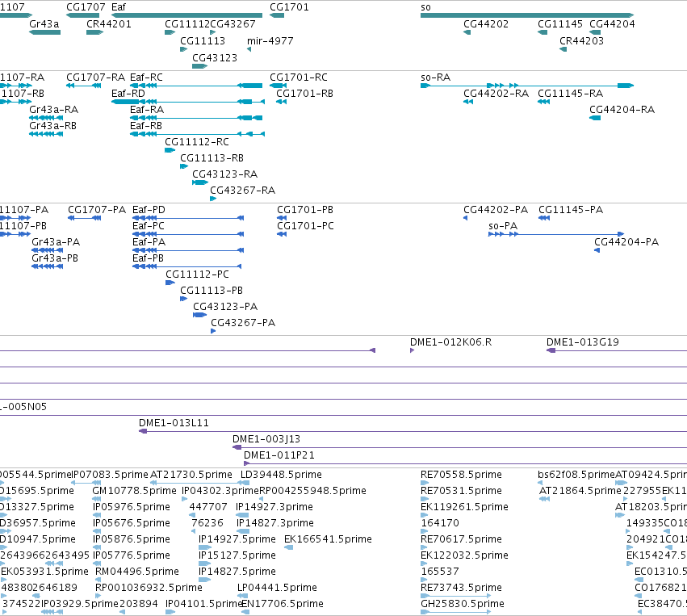
Task: Click transcript CG44204-RA
Action: (622, 110)
